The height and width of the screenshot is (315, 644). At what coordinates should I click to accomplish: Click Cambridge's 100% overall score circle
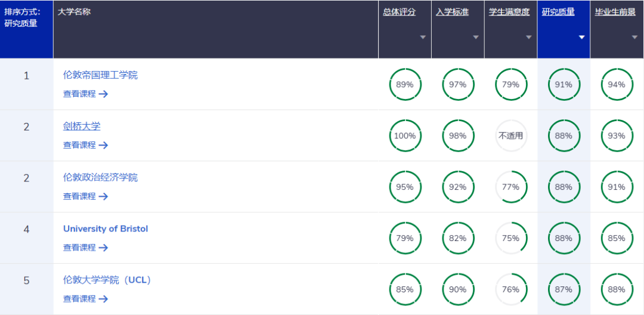pos(405,136)
